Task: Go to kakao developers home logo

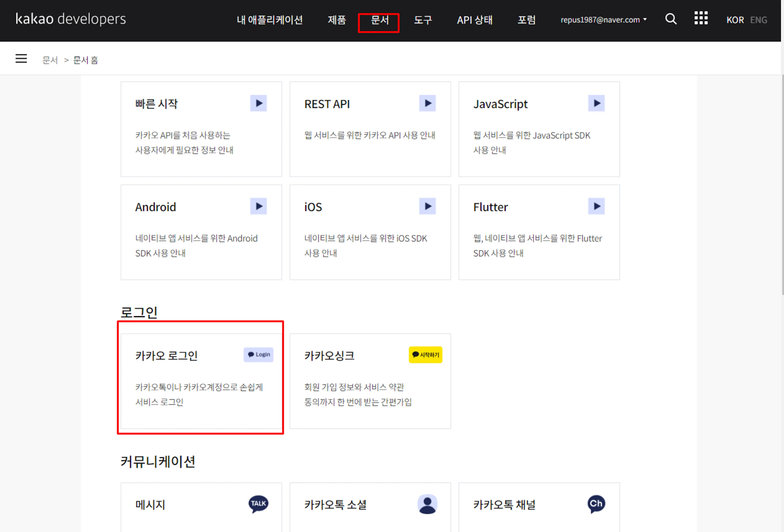Action: 71,19
